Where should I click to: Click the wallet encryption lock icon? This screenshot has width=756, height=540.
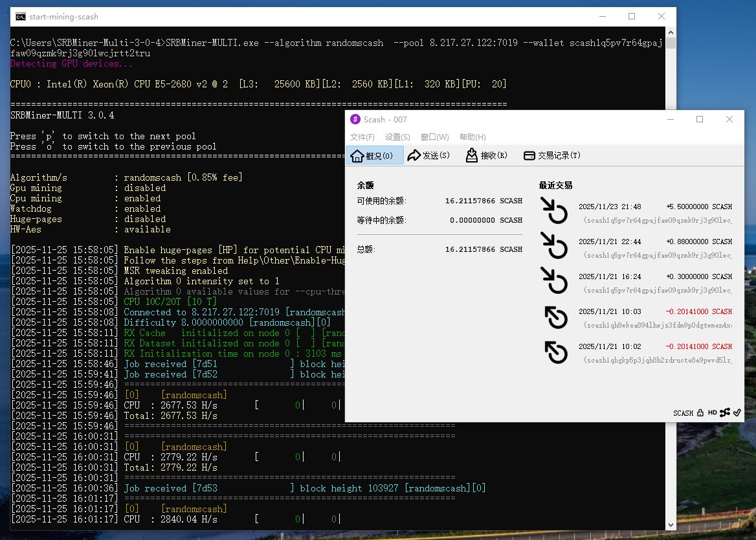(x=700, y=412)
